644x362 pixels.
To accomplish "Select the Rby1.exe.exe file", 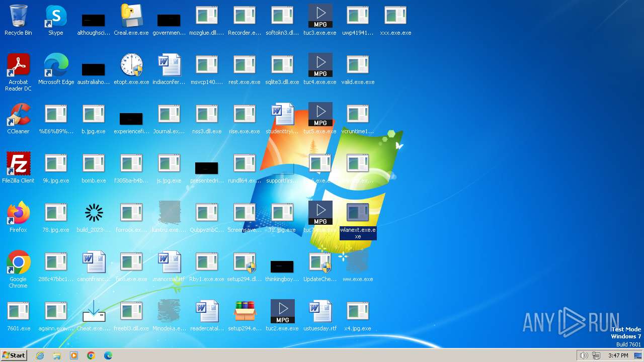I will click(x=207, y=262).
